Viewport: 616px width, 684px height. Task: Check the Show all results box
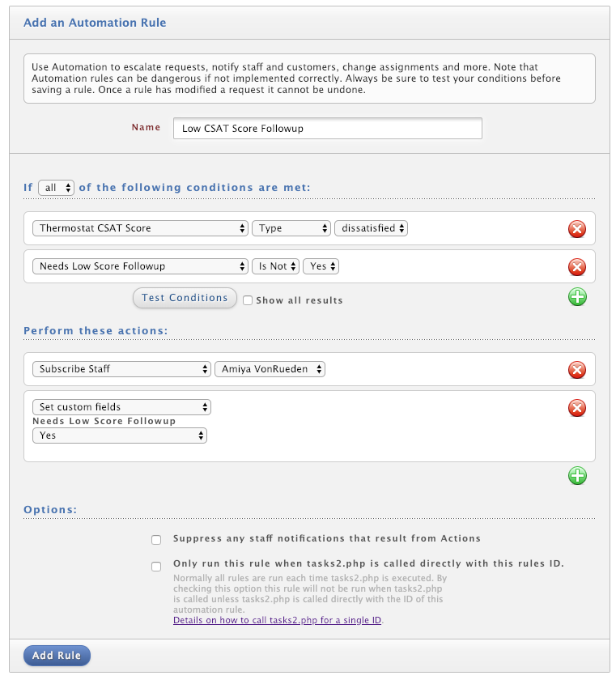click(248, 300)
